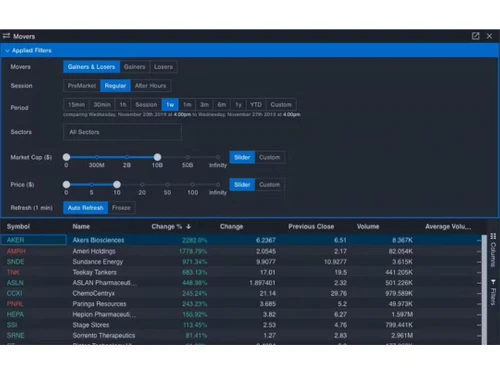The width and height of the screenshot is (500, 375).
Task: Set period to 15min
Action: click(x=76, y=105)
